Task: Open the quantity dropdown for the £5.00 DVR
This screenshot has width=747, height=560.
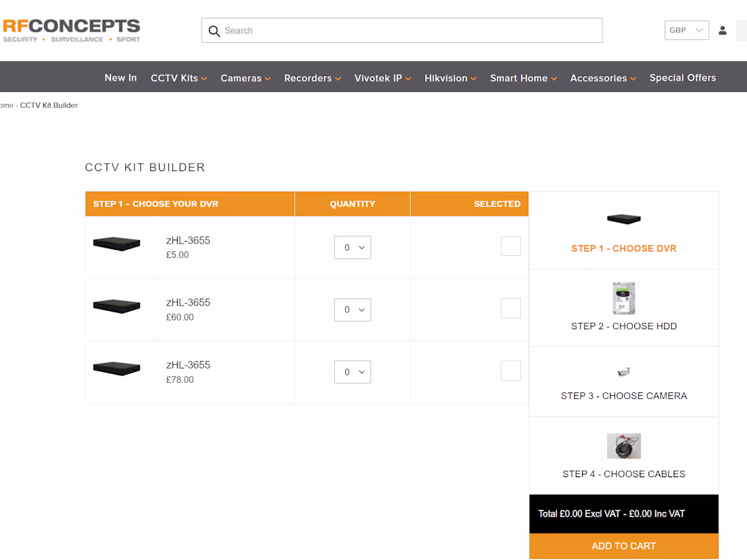Action: point(352,247)
